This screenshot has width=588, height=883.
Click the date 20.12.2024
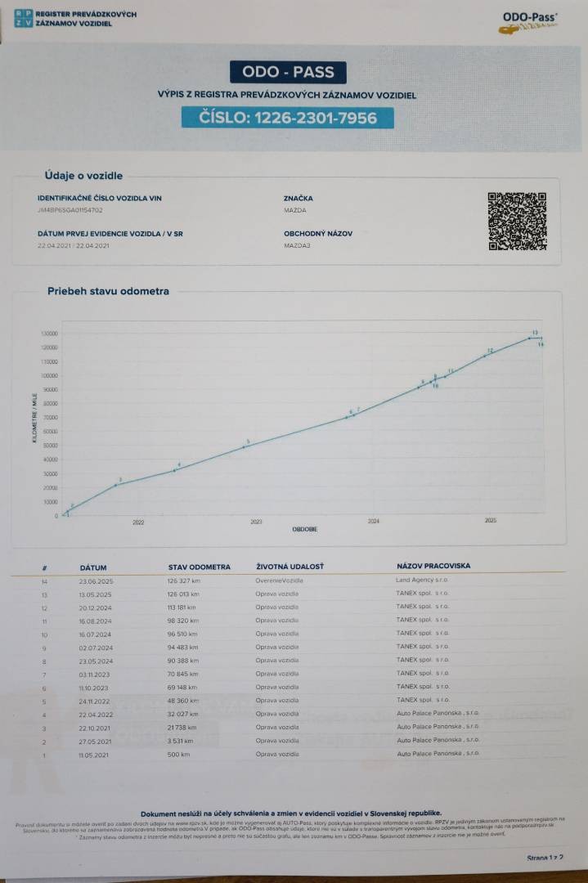96,608
